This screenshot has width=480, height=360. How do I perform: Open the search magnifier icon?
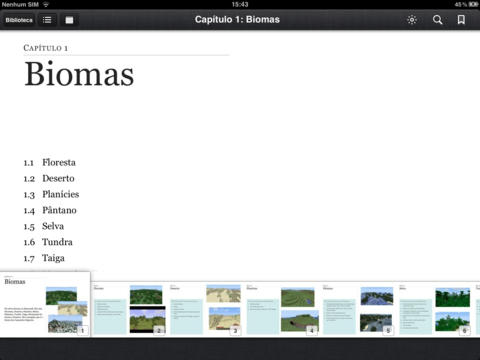click(x=437, y=20)
